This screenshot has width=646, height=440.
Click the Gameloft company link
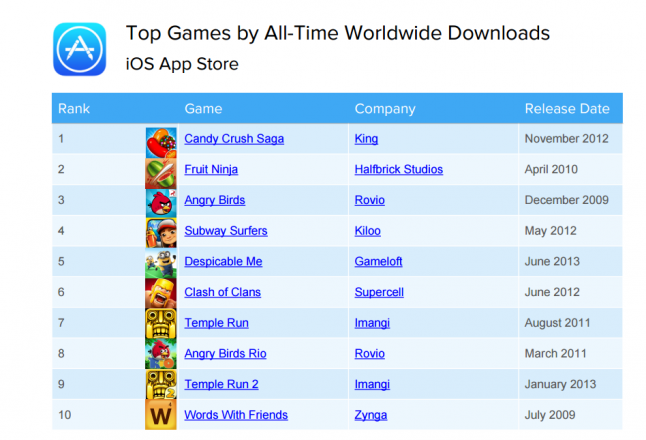point(377,262)
